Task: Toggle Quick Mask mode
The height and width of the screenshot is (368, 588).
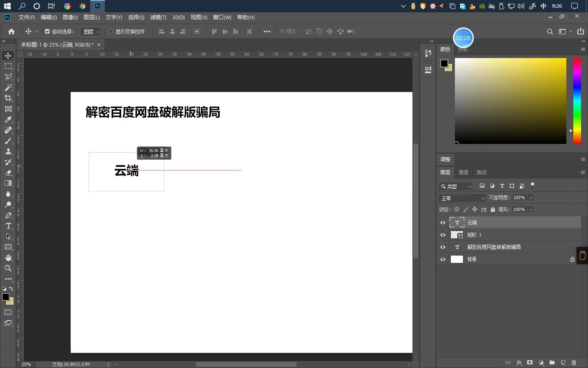Action: (x=8, y=312)
